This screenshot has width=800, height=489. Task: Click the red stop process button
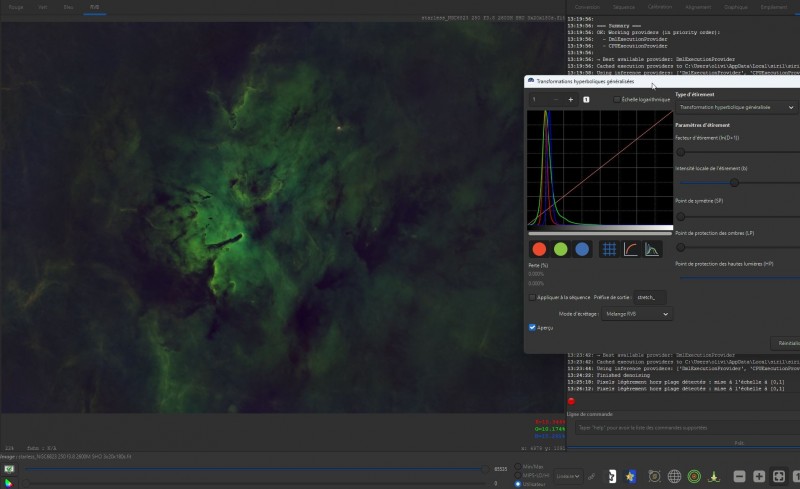[571, 401]
